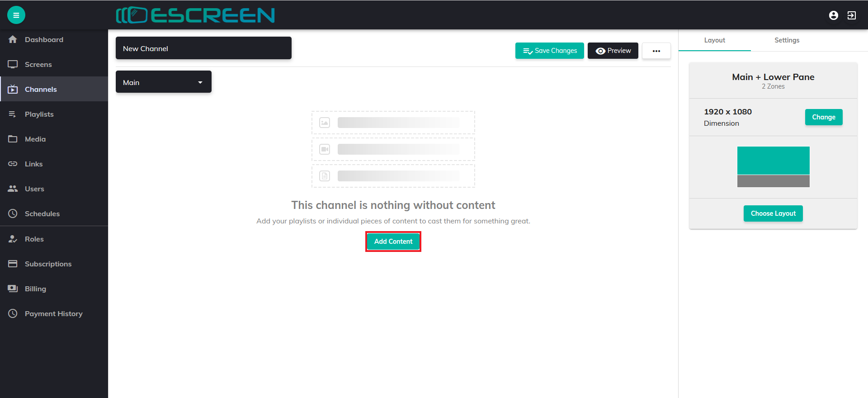Go to the Screens monitor icon
This screenshot has height=398, width=868.
pyautogui.click(x=13, y=64)
